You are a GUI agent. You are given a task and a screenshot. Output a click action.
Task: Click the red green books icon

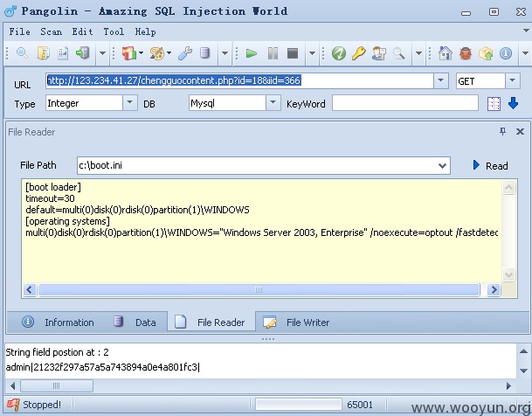tap(128, 53)
